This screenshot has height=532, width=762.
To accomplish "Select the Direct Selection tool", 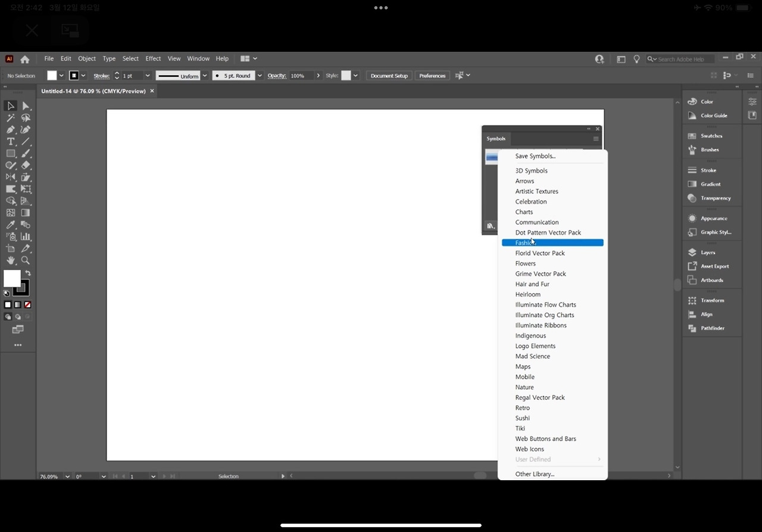I will [26, 106].
